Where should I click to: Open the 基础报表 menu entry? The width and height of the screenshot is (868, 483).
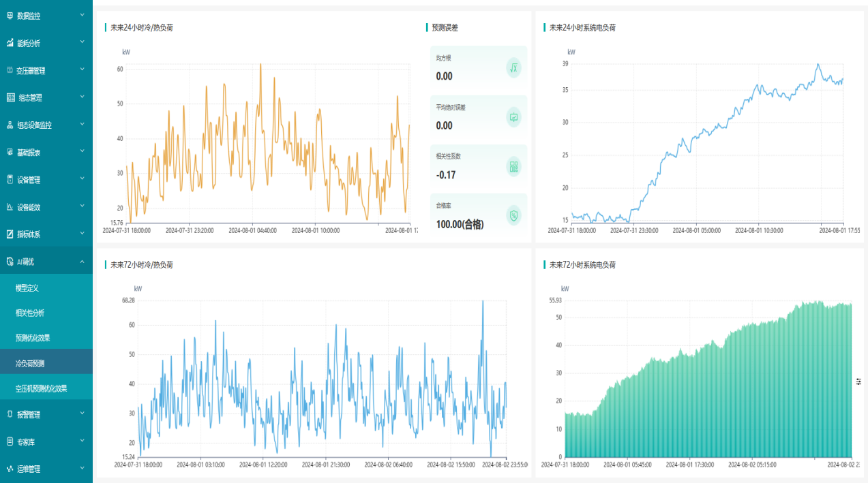tap(29, 153)
